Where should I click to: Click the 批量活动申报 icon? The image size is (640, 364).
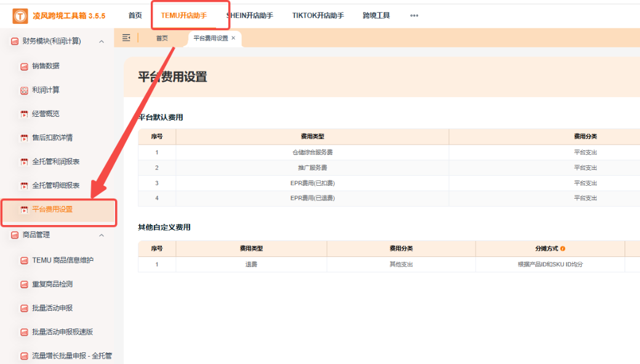[24, 308]
